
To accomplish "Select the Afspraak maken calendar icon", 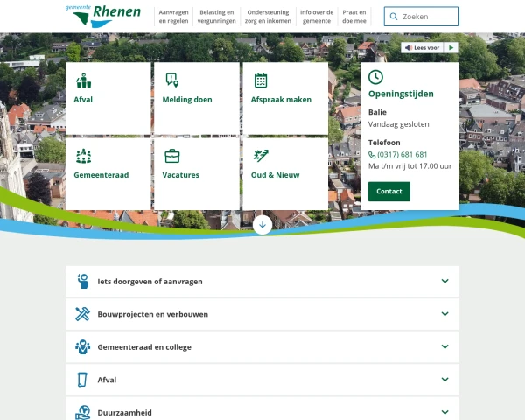I will point(261,80).
